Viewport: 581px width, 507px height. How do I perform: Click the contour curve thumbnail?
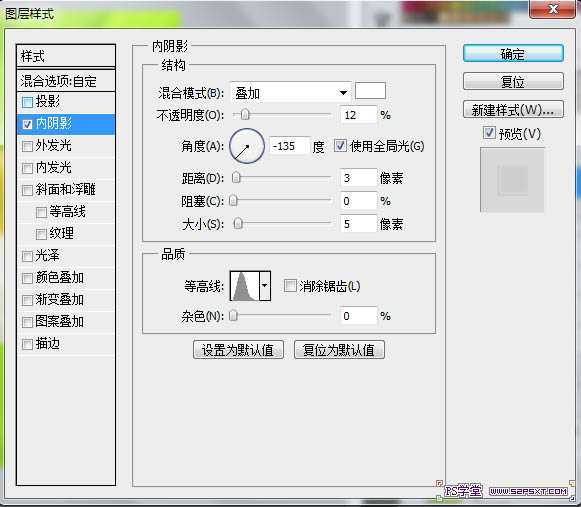[x=245, y=285]
